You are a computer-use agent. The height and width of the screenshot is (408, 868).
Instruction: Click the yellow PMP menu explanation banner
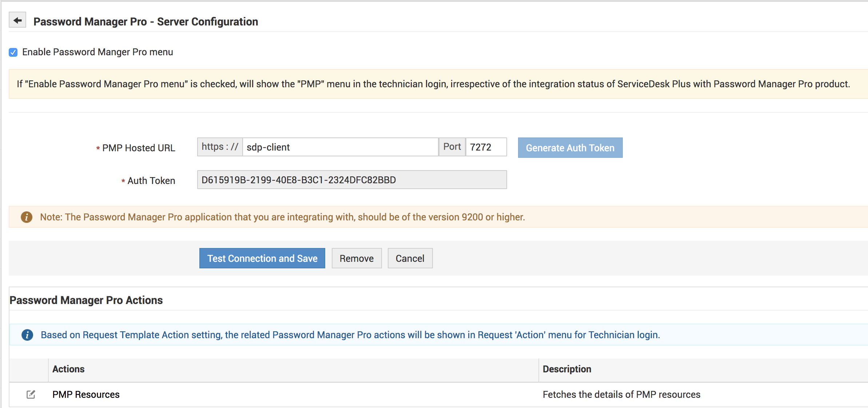click(438, 84)
